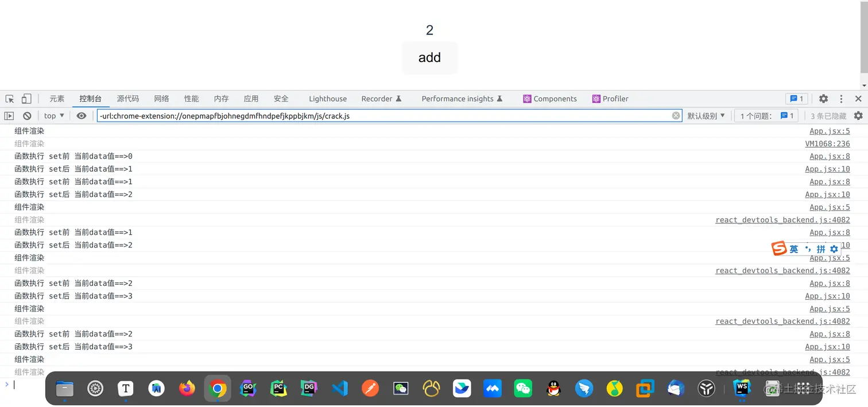This screenshot has height=407, width=868.
Task: Toggle the live expression eye icon
Action: click(x=82, y=116)
